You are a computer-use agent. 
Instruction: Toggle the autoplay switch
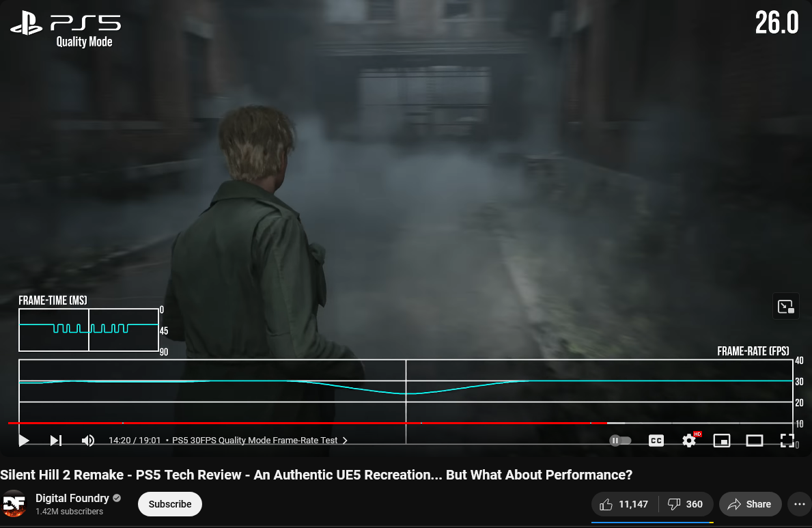(620, 441)
